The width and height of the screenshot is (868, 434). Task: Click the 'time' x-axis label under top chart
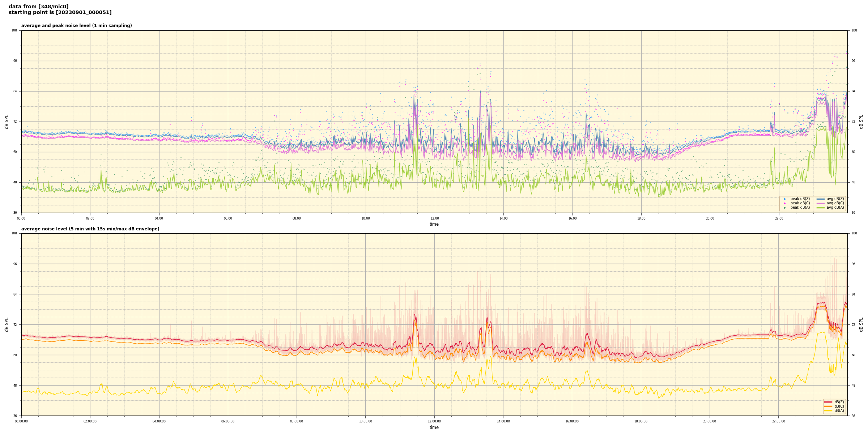434,224
